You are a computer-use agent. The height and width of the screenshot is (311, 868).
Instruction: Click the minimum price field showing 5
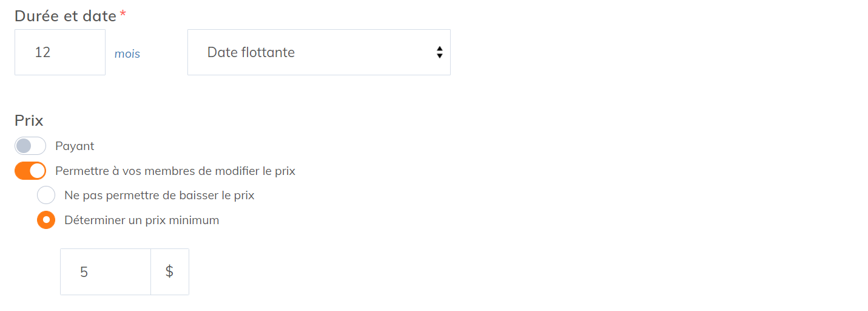tap(105, 272)
